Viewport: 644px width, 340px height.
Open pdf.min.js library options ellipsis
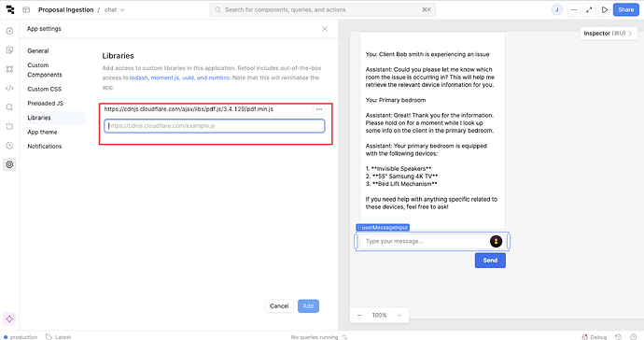tap(319, 109)
